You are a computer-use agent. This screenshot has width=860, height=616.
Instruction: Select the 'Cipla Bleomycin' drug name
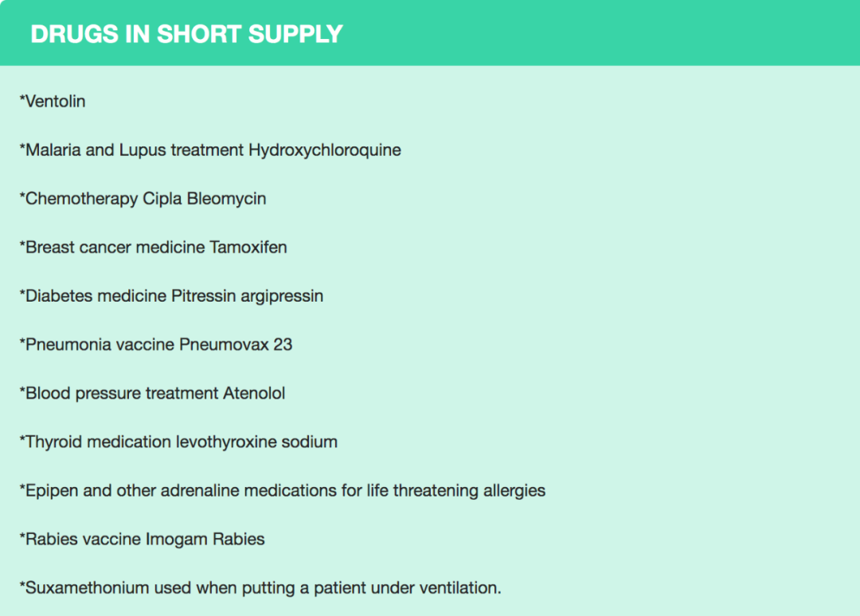204,198
